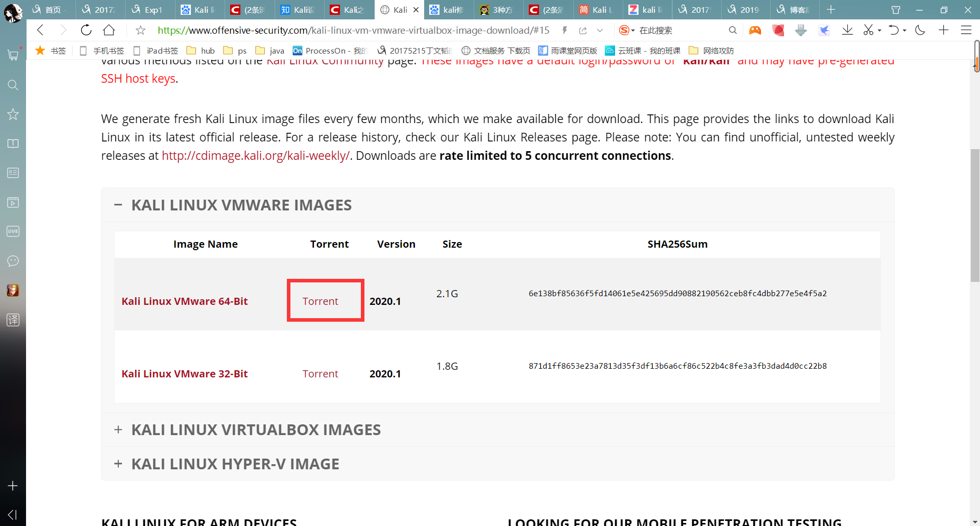Click the plus icon in the toolbar
This screenshot has width=980, height=526.
pos(943,30)
